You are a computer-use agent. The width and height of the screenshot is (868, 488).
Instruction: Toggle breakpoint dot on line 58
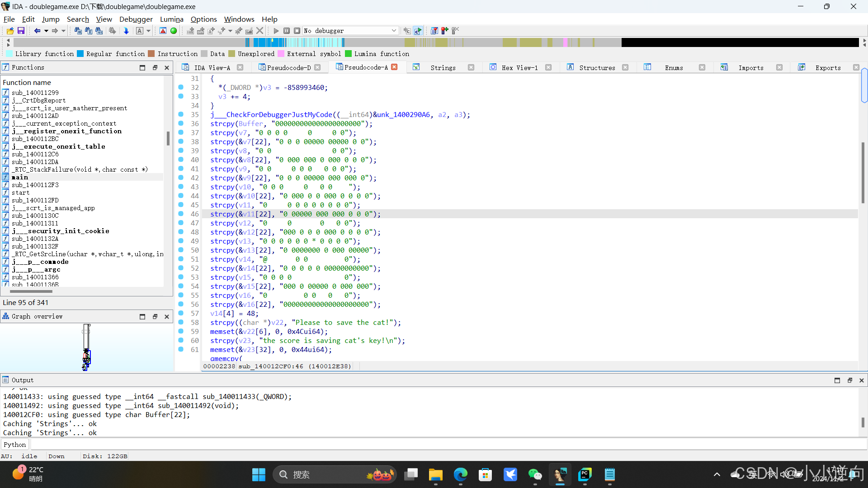181,322
